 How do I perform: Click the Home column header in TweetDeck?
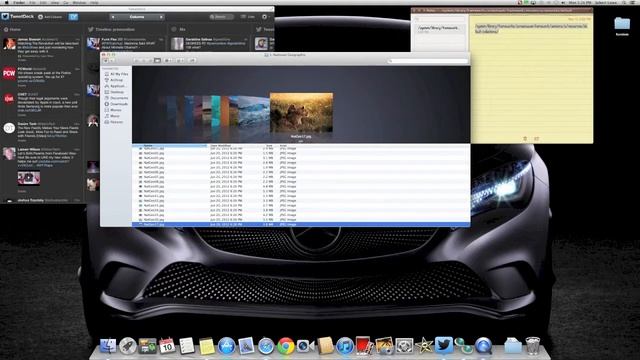click(x=12, y=29)
